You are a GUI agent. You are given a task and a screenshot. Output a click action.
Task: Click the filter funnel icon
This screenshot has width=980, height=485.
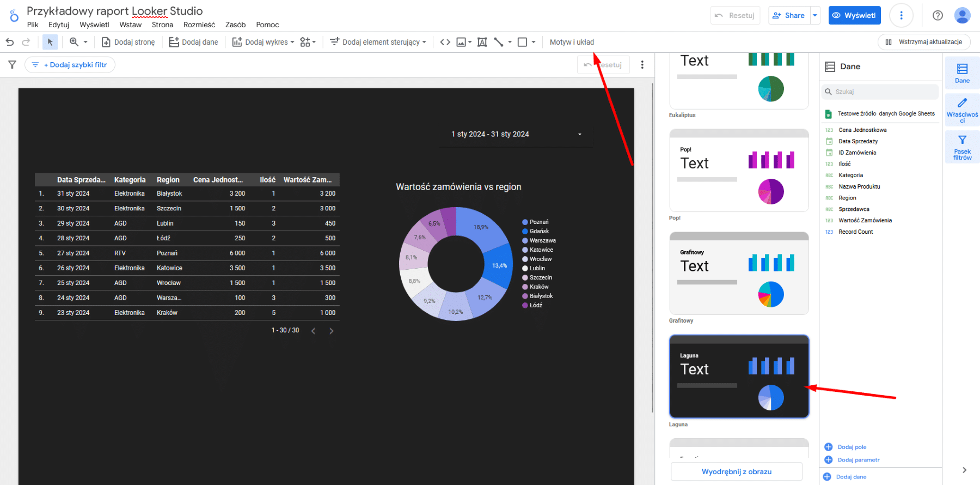tap(12, 65)
